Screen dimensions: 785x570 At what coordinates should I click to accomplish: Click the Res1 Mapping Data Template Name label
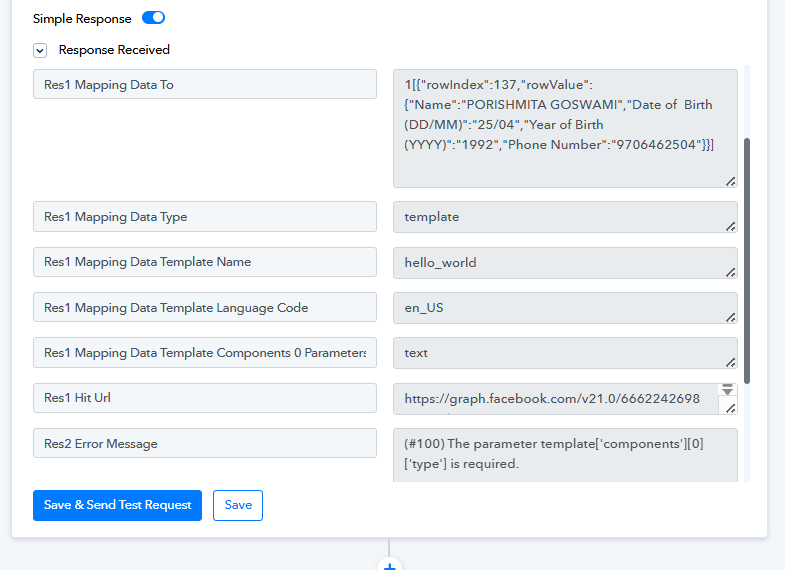coord(204,262)
